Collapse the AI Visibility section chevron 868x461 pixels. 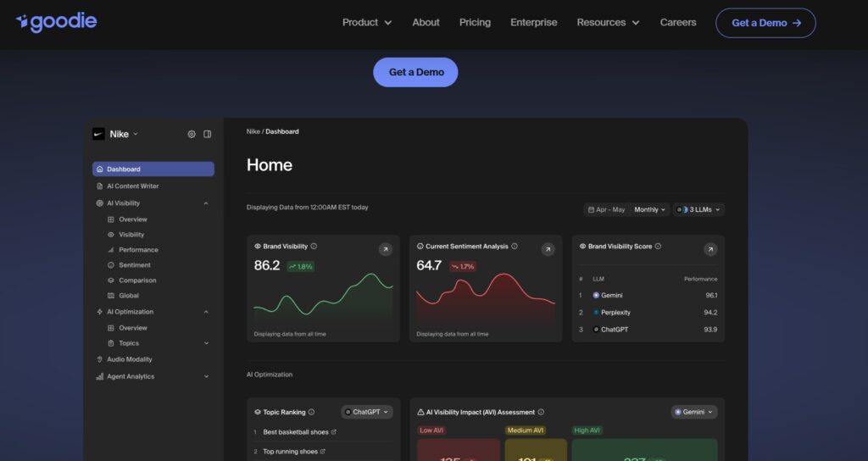pyautogui.click(x=206, y=203)
